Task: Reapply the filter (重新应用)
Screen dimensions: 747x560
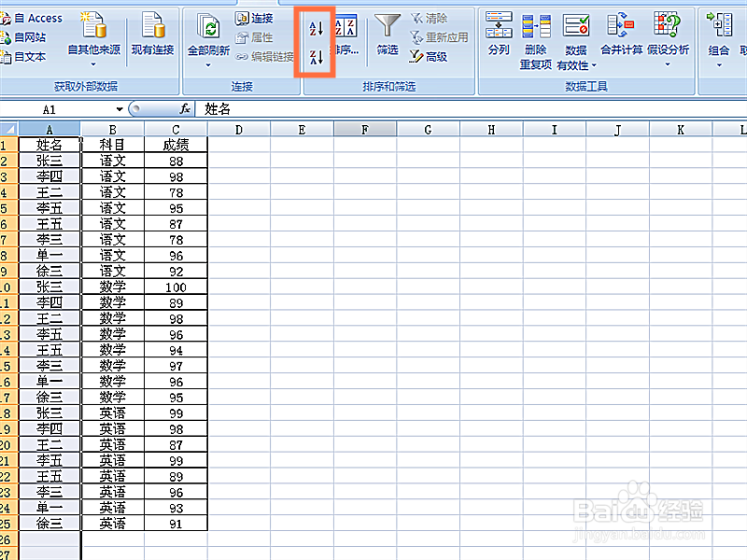Action: point(439,37)
